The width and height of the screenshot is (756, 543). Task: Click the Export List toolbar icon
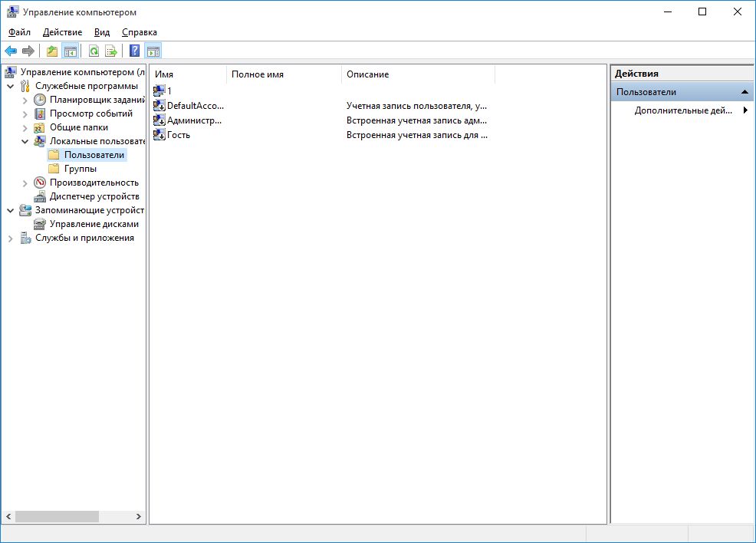pos(111,51)
